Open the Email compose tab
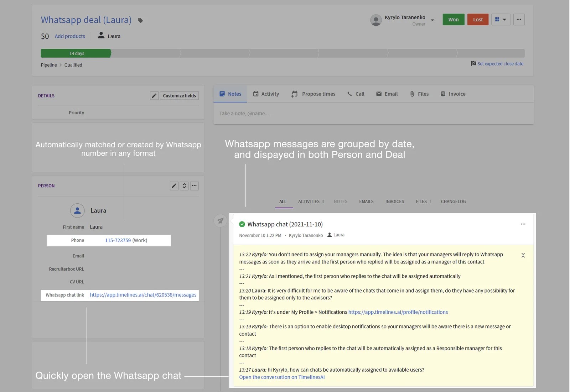The height and width of the screenshot is (392, 570). 387,94
